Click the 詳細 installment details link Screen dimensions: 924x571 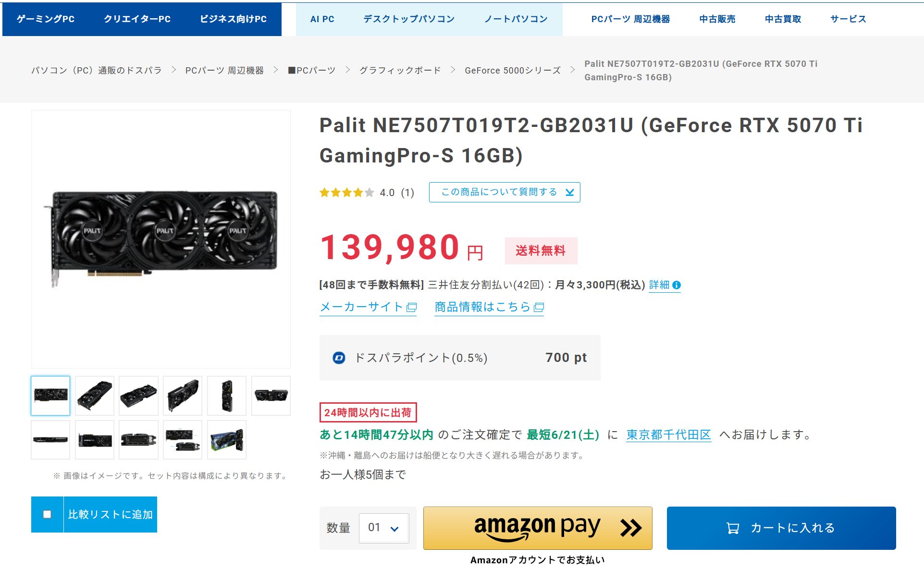659,285
